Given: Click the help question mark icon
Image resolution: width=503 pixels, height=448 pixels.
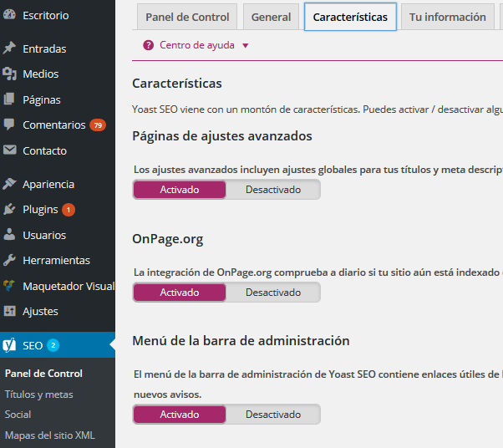Looking at the screenshot, I should 148,45.
